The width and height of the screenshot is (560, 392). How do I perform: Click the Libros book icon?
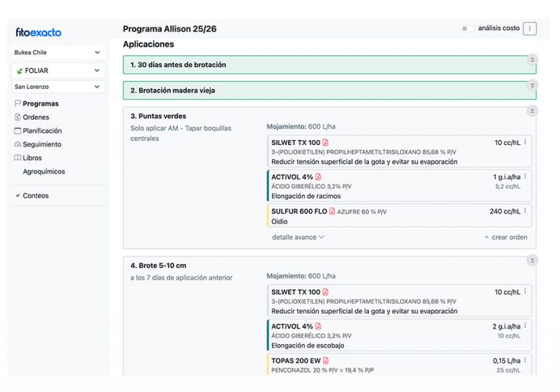tap(17, 157)
